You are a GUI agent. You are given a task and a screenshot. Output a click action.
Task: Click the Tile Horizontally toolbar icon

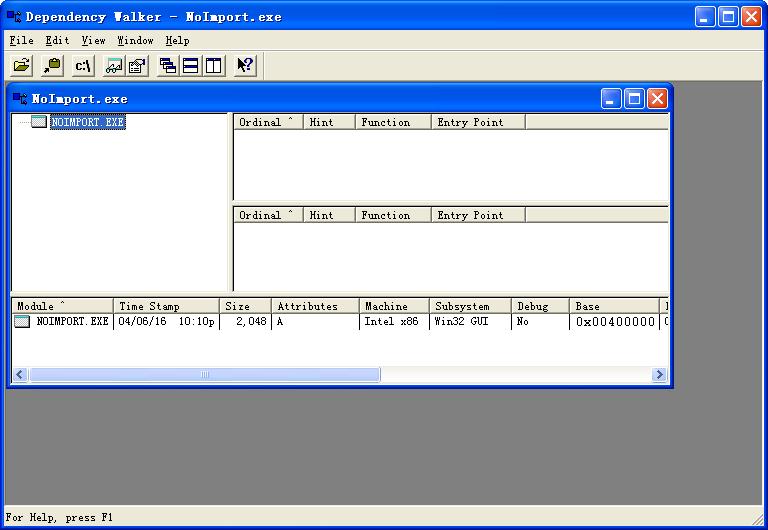click(x=191, y=65)
